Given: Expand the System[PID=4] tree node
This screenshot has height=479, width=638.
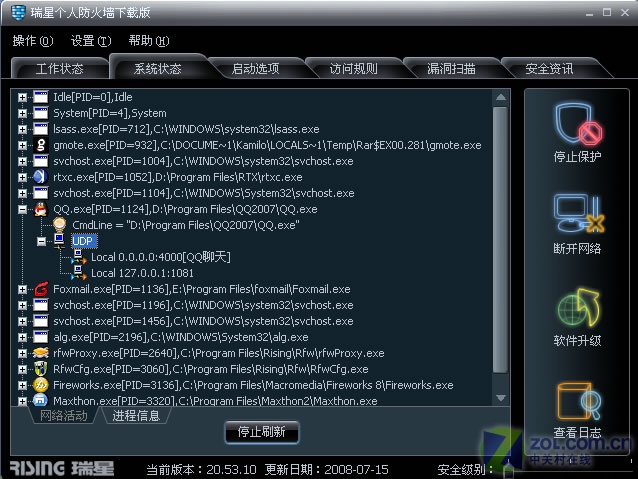Looking at the screenshot, I should pyautogui.click(x=22, y=113).
